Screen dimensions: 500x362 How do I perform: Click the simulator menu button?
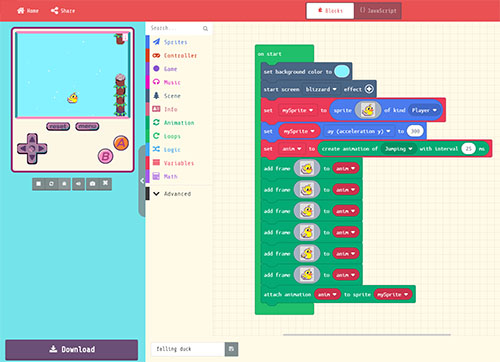pos(87,126)
